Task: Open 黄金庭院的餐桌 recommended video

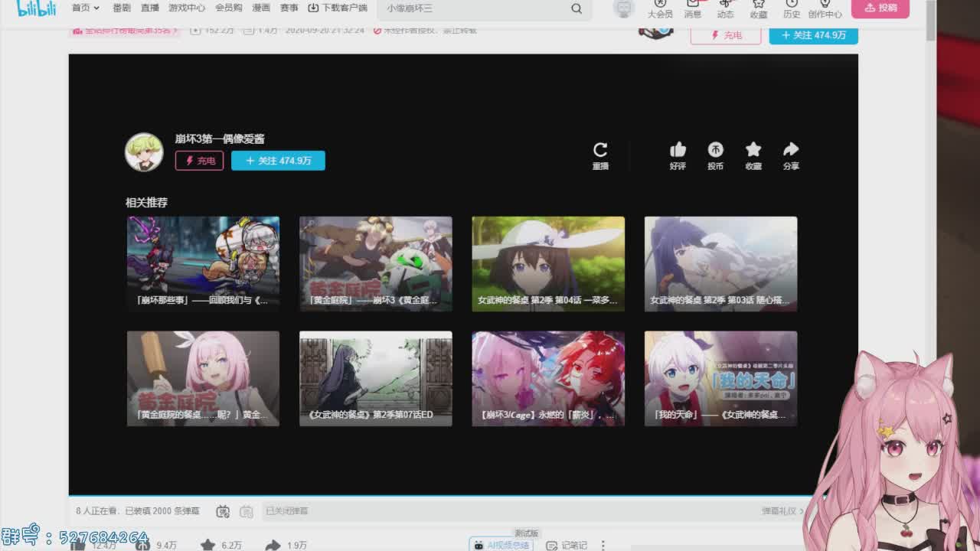Action: [x=203, y=379]
